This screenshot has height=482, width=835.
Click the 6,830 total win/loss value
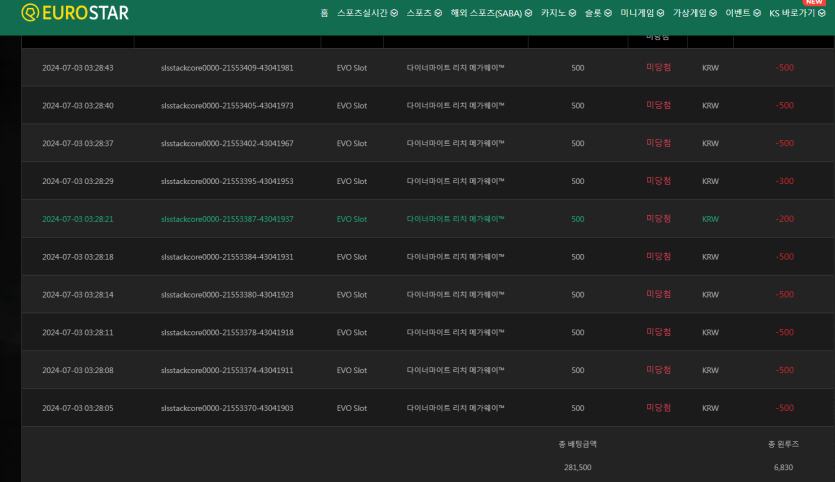[783, 467]
